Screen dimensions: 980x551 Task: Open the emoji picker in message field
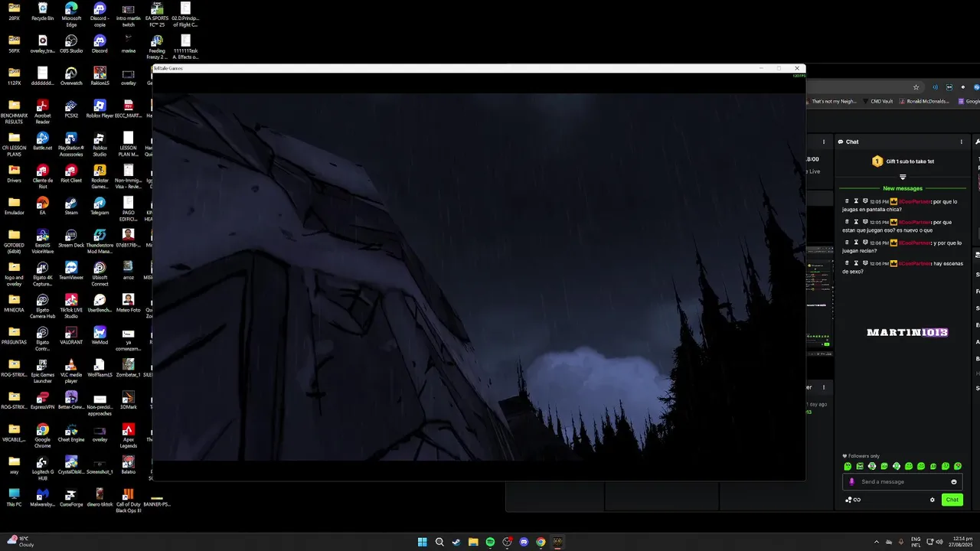coord(954,481)
